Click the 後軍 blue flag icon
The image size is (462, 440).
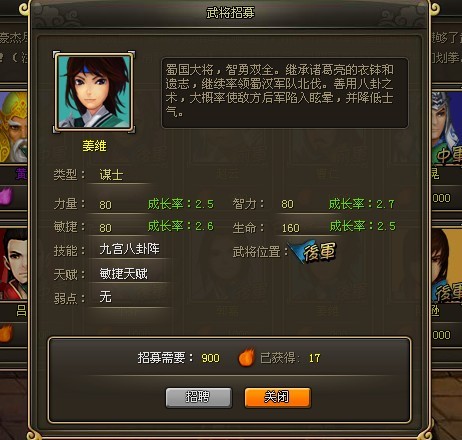313,252
